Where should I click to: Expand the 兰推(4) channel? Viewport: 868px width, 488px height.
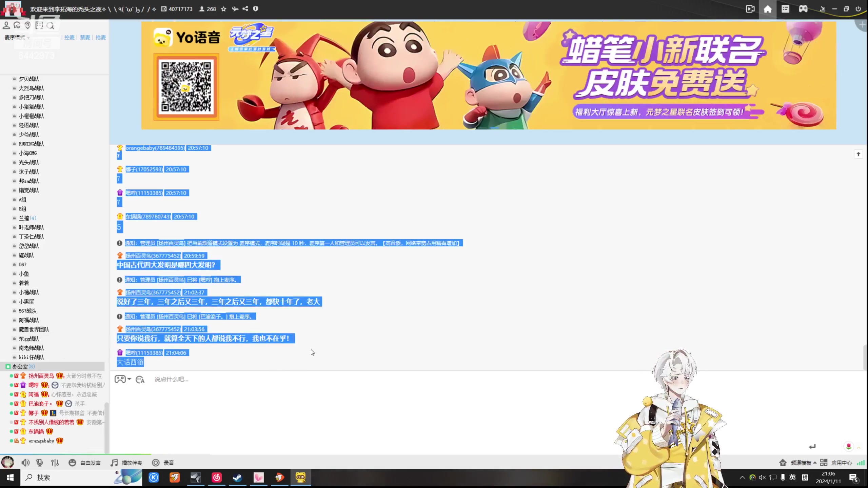27,218
